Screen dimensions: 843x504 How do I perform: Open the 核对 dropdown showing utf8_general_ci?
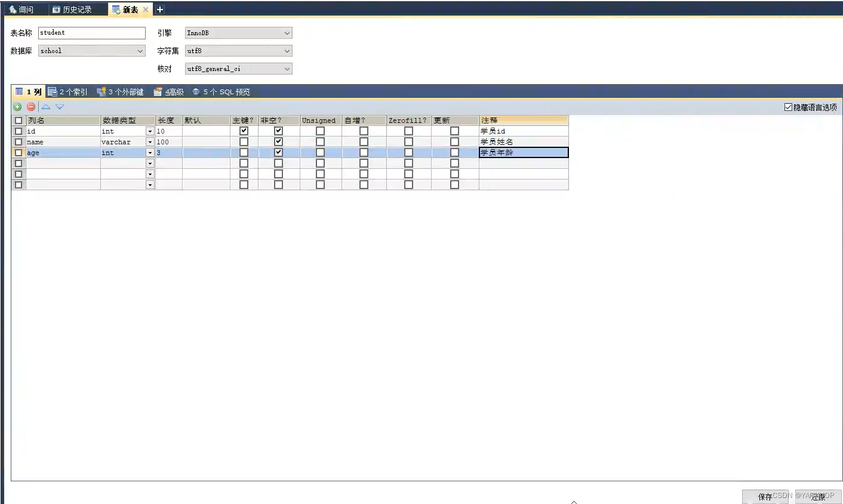point(239,69)
